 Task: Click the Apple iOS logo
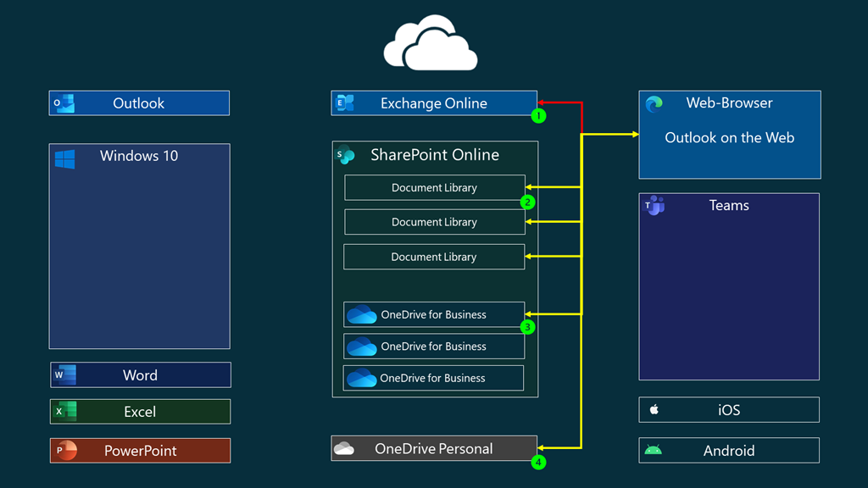pyautogui.click(x=654, y=409)
